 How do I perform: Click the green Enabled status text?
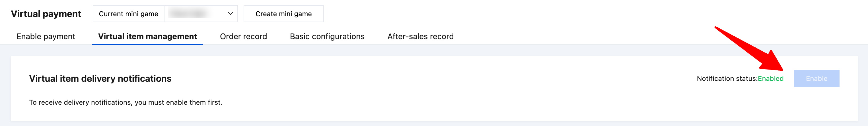[770, 79]
